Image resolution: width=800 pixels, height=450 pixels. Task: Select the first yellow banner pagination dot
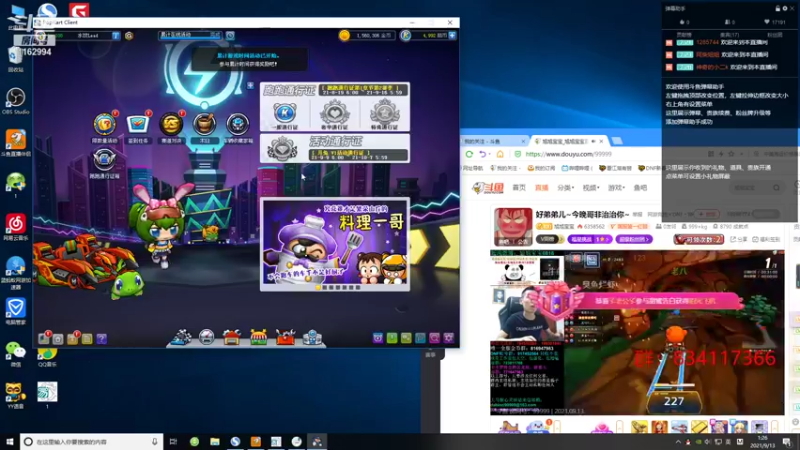[318, 288]
